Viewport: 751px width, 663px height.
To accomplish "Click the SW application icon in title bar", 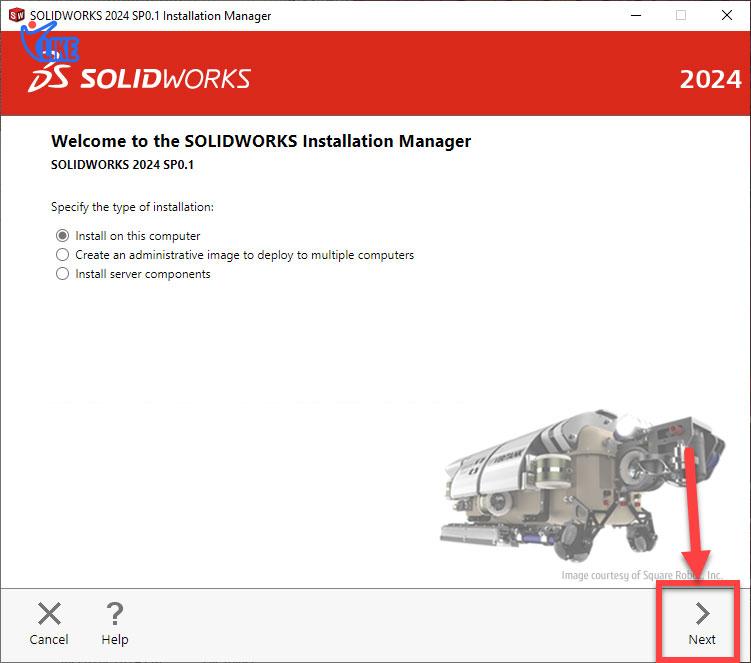I will point(16,15).
